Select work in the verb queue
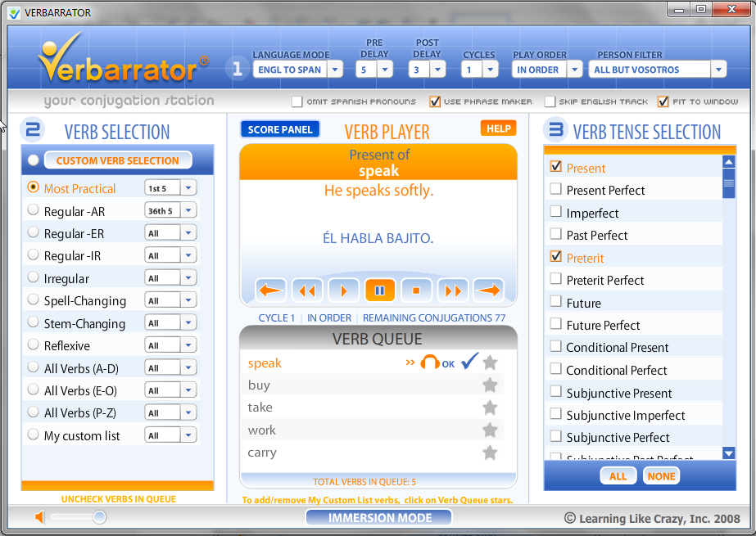This screenshot has width=756, height=536. 262,430
